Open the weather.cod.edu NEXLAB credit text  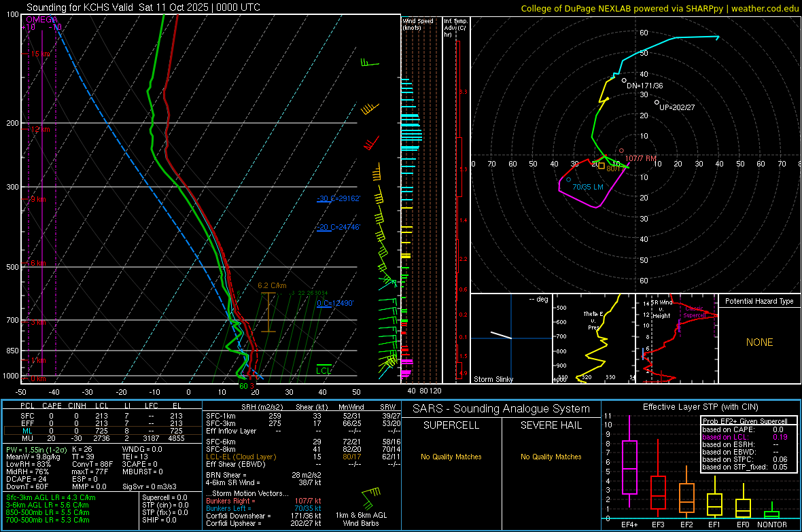point(660,8)
